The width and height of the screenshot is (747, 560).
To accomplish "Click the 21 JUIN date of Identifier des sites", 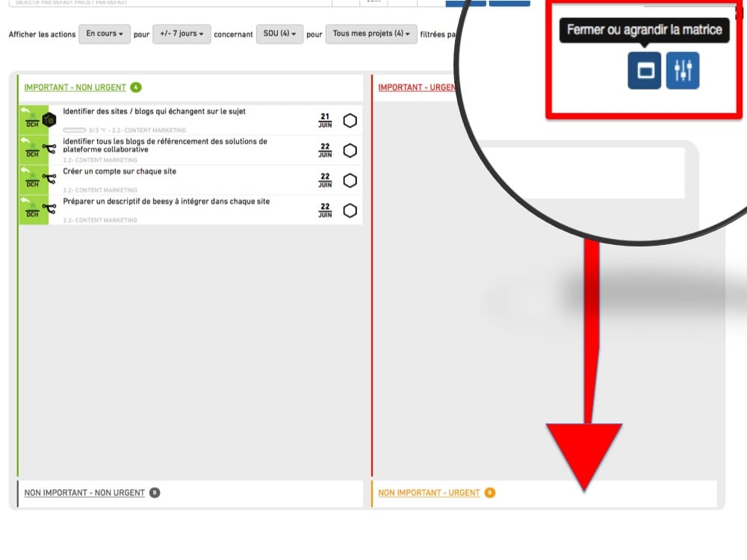I will coord(325,120).
